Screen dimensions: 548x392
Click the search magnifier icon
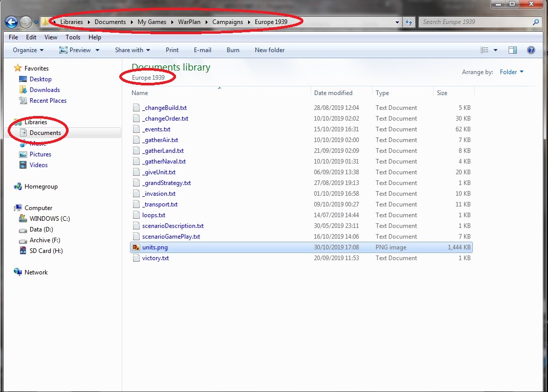[x=536, y=22]
